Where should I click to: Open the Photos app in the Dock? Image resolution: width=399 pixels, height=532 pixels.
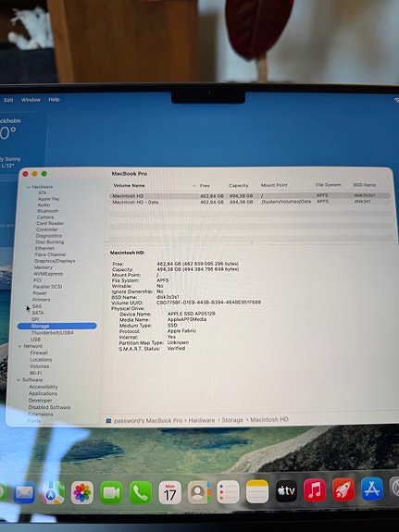click(81, 492)
